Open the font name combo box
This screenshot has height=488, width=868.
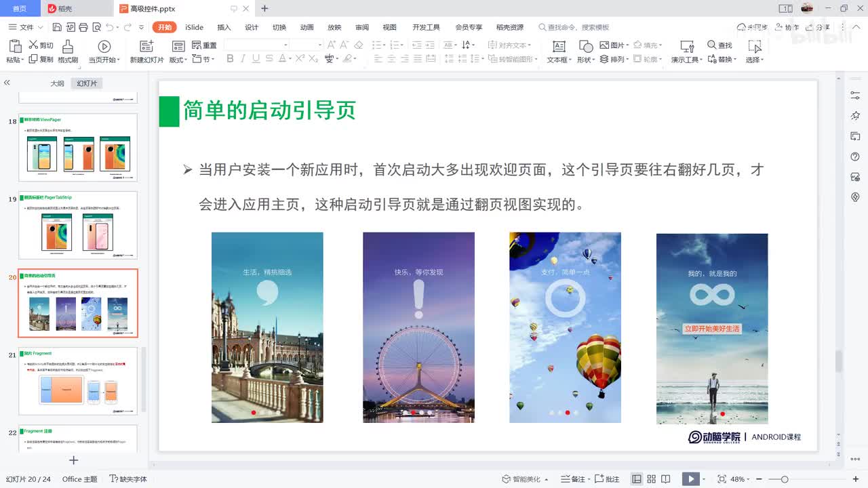[x=257, y=45]
